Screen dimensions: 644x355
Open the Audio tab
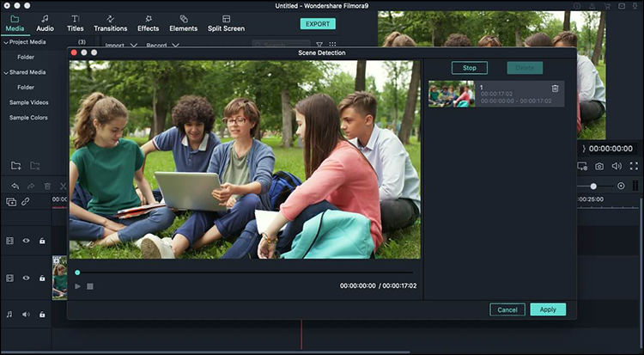point(45,23)
